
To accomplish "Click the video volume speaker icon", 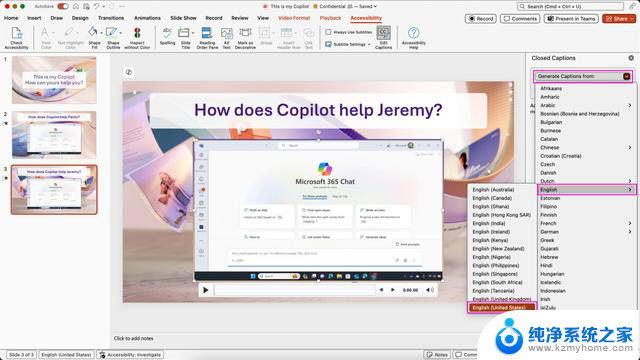I will point(429,290).
